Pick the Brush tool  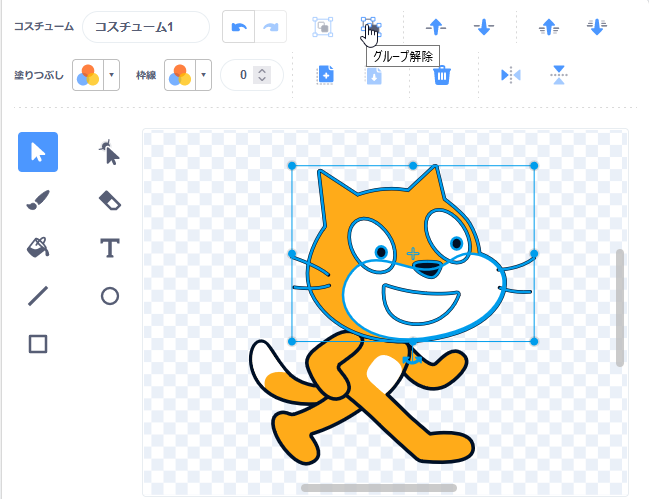[38, 200]
